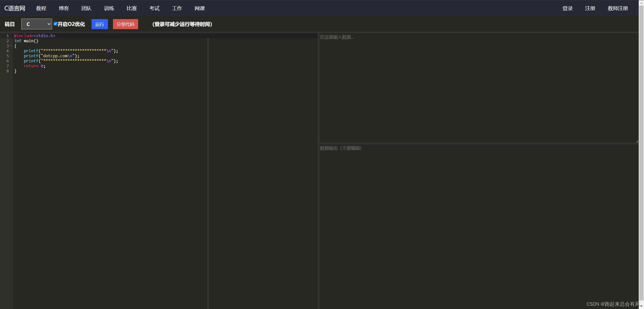
Task: Open the 训练 navigation link
Action: [x=109, y=8]
